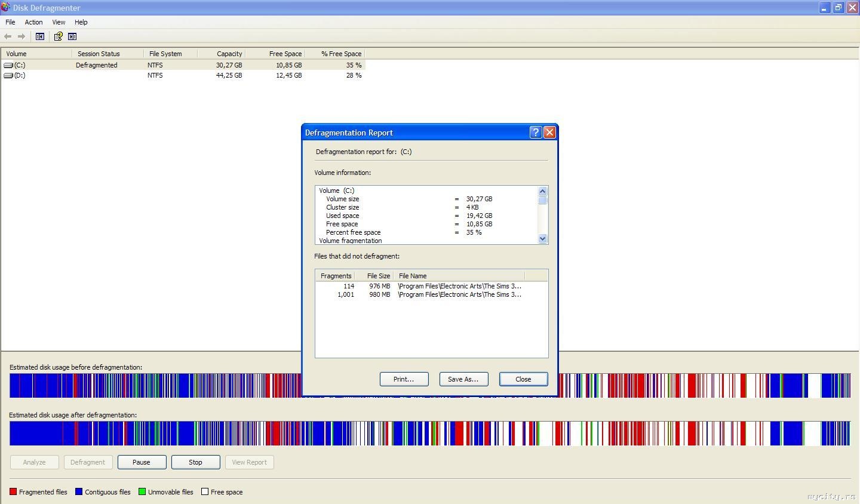Viewport: 860px width, 504px height.
Task: Click the Forward arrow in the toolbar
Action: click(x=21, y=36)
